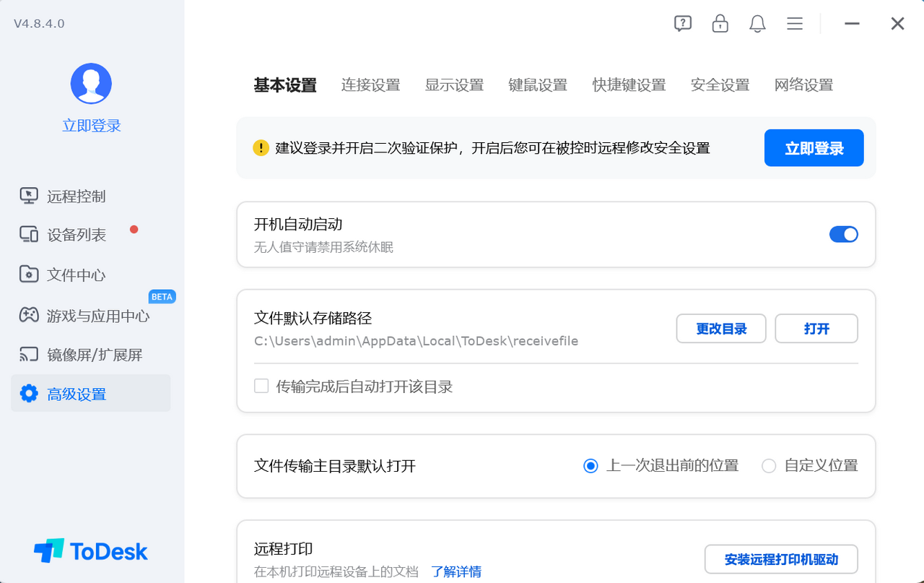Viewport: 924px width, 583px height.
Task: Switch to the 快捷键设置 tab
Action: pos(629,85)
